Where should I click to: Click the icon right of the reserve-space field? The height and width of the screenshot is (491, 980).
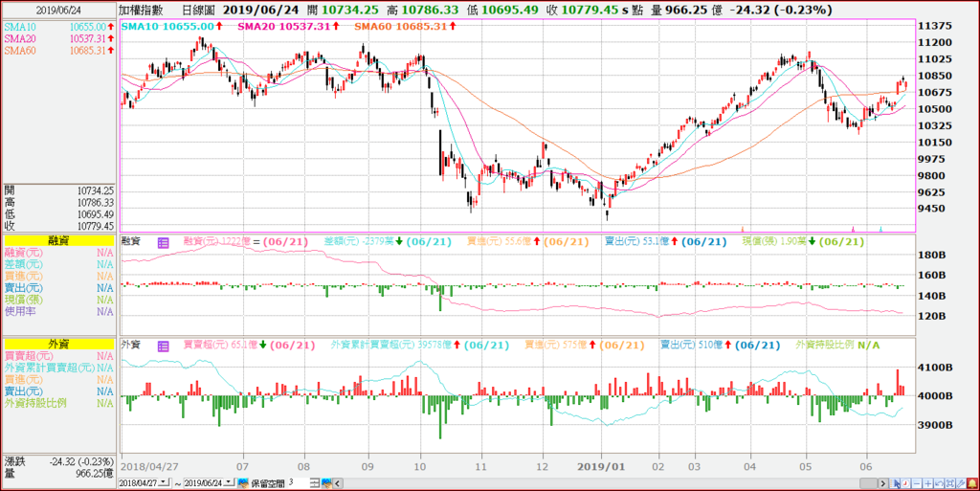[327, 483]
